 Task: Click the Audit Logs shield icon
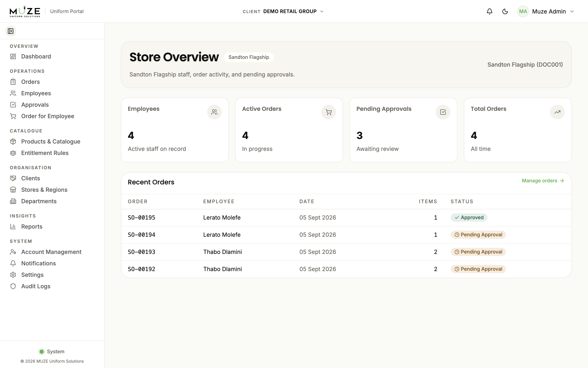click(13, 286)
